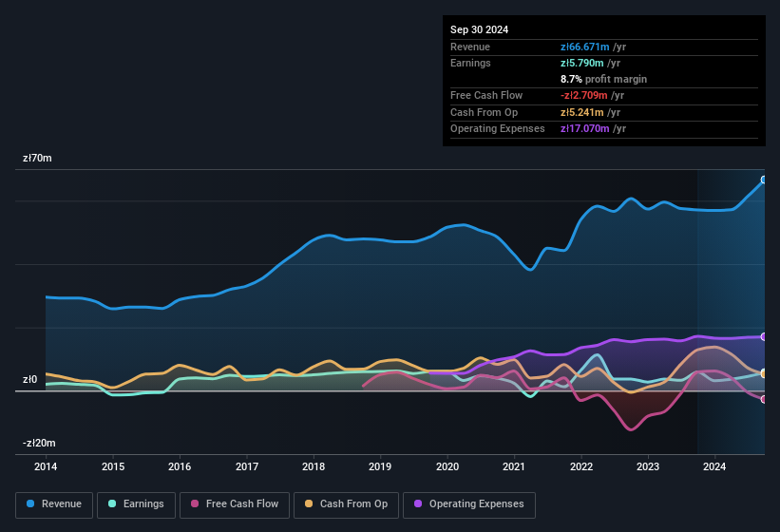Click the 2014 x-axis label
This screenshot has height=532, width=780.
coord(46,466)
